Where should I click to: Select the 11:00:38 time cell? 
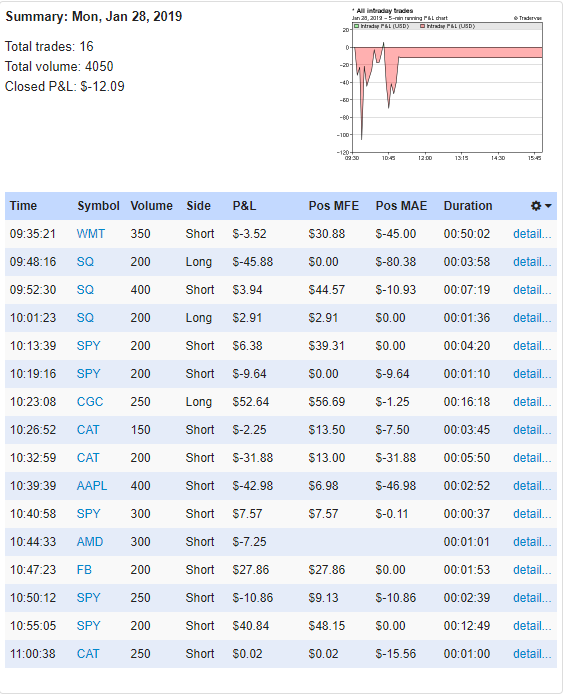coord(33,654)
